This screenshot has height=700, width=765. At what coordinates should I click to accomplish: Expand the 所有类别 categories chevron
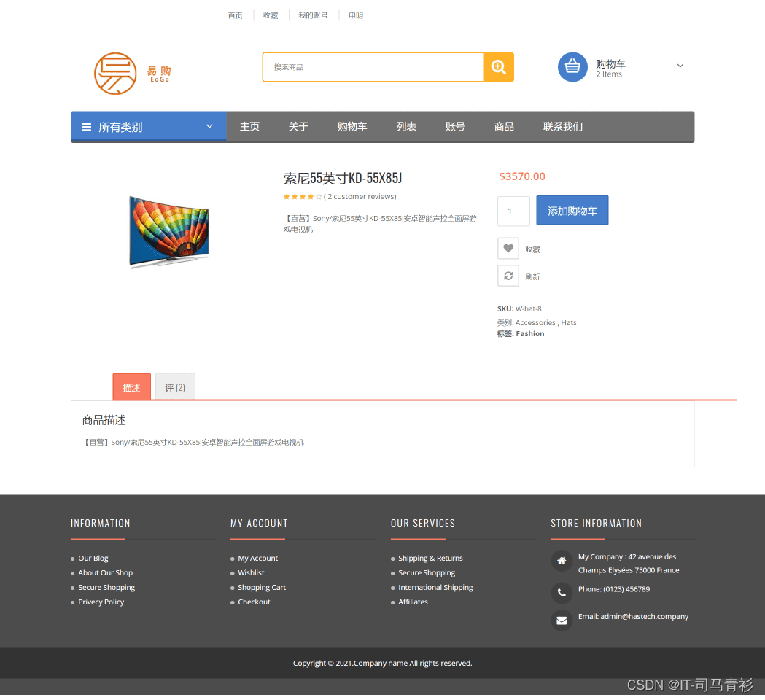(209, 126)
